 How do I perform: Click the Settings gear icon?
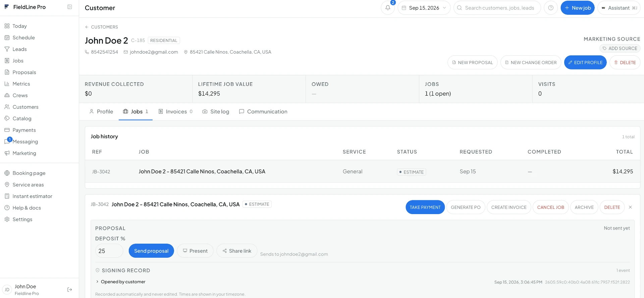7,219
